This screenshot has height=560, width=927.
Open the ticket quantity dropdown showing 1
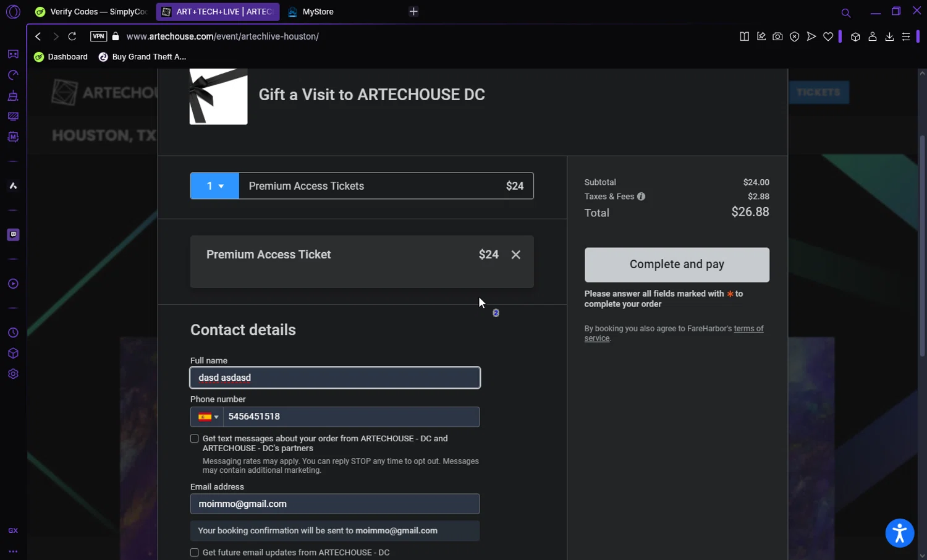tap(214, 186)
